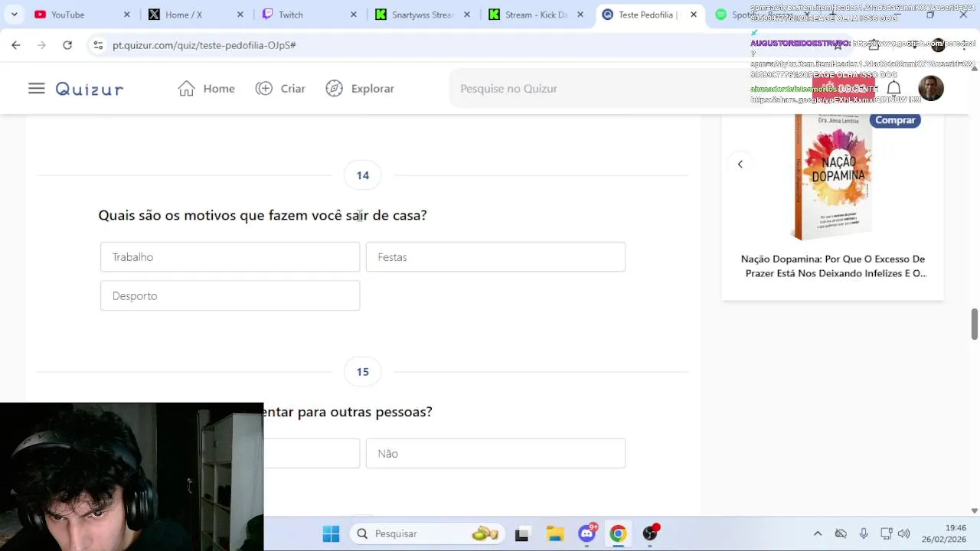The width and height of the screenshot is (980, 551).
Task: Open the Explorar menu item
Action: point(360,89)
